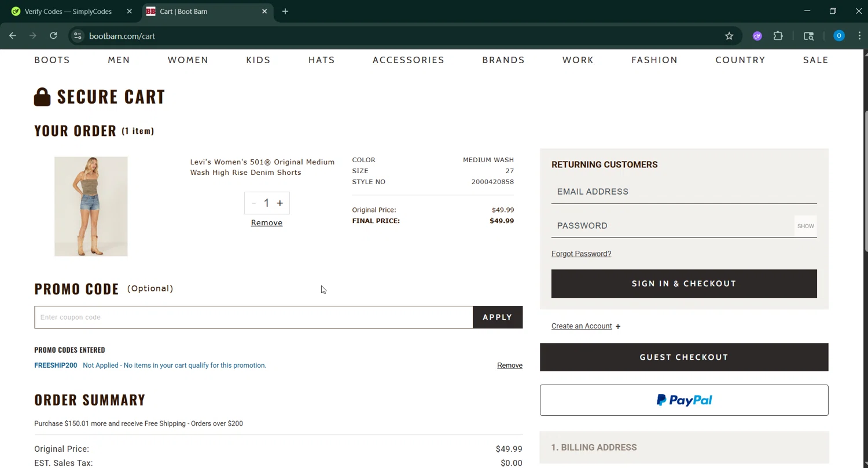Remove the FREESHIP200 promo code
The height and width of the screenshot is (468, 868).
pyautogui.click(x=510, y=365)
